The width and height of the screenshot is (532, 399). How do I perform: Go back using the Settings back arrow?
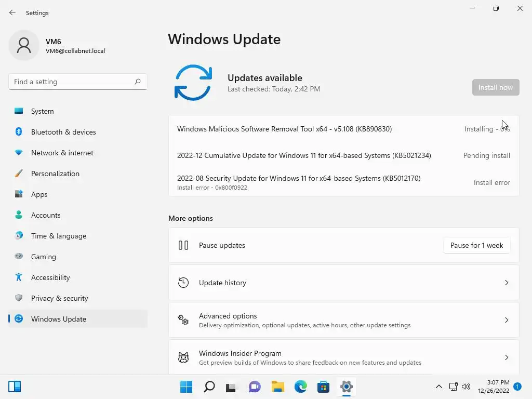tap(12, 12)
